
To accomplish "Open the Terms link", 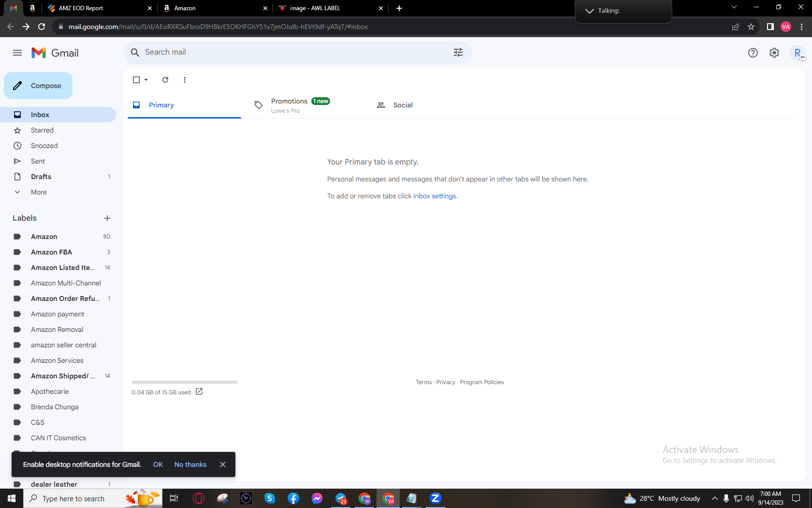I will (424, 382).
